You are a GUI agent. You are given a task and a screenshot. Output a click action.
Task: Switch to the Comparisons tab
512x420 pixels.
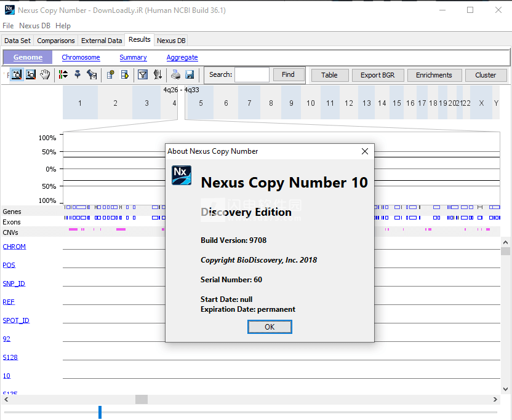pos(56,41)
